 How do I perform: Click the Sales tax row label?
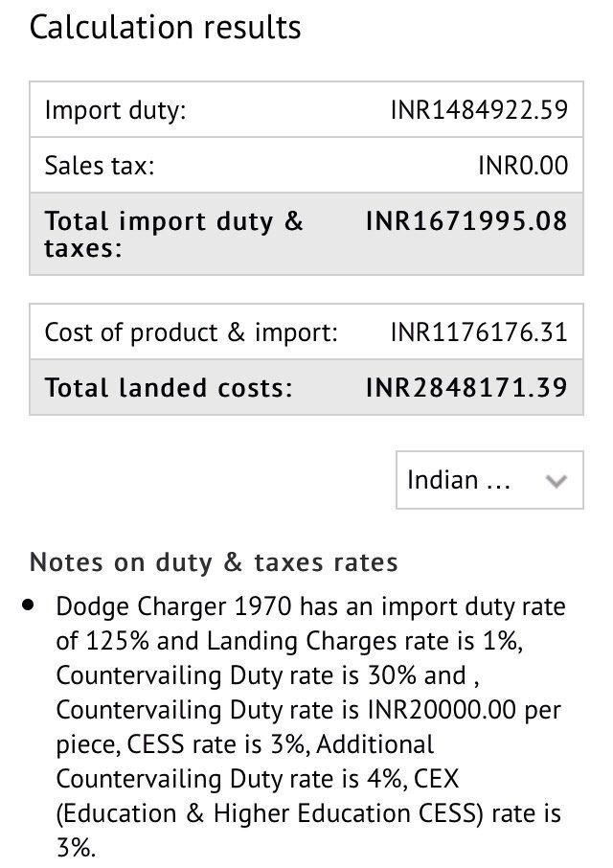tap(99, 166)
